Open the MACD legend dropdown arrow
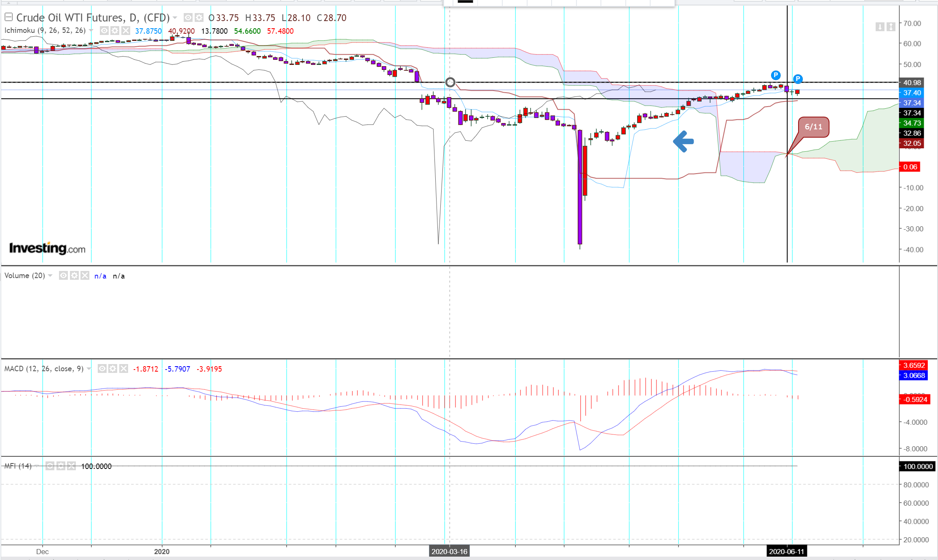 point(89,369)
